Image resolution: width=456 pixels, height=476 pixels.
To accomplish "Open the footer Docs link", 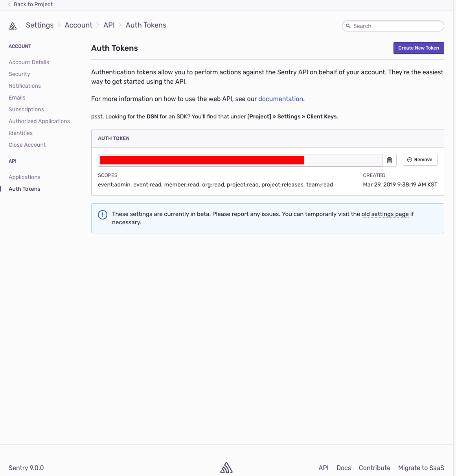I will [x=344, y=468].
